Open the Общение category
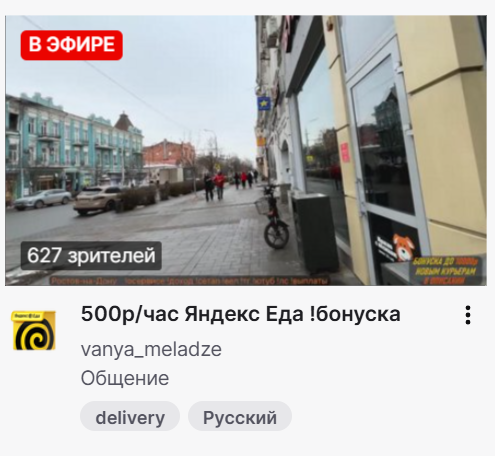The width and height of the screenshot is (495, 456). (x=125, y=378)
